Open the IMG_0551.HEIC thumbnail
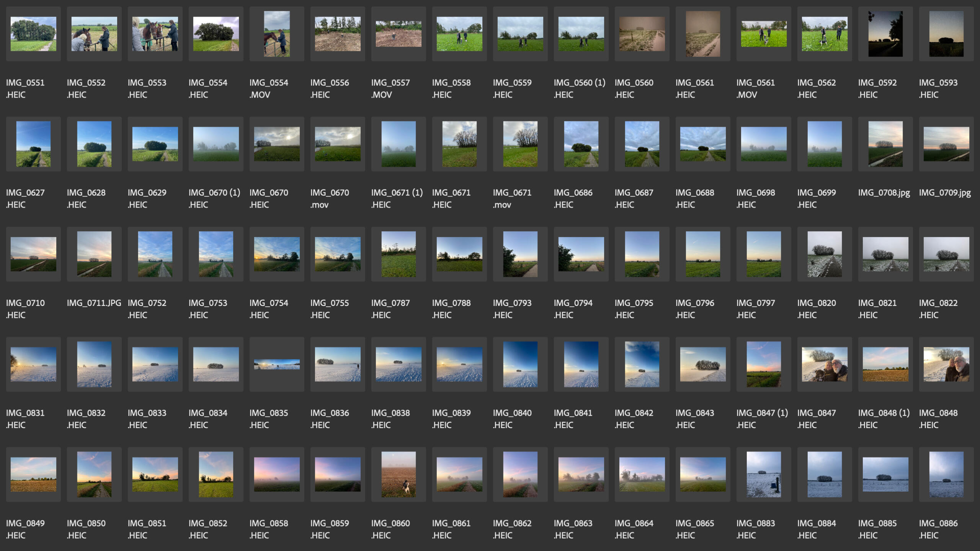980x551 pixels. tap(33, 34)
